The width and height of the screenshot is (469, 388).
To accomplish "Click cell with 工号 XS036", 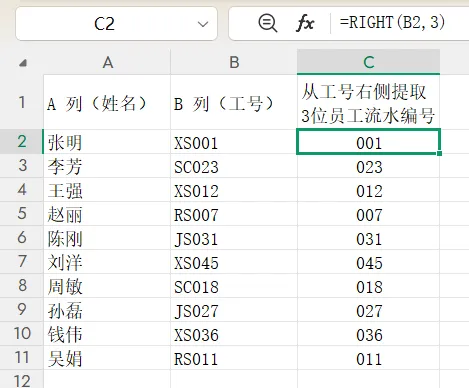I will click(234, 334).
